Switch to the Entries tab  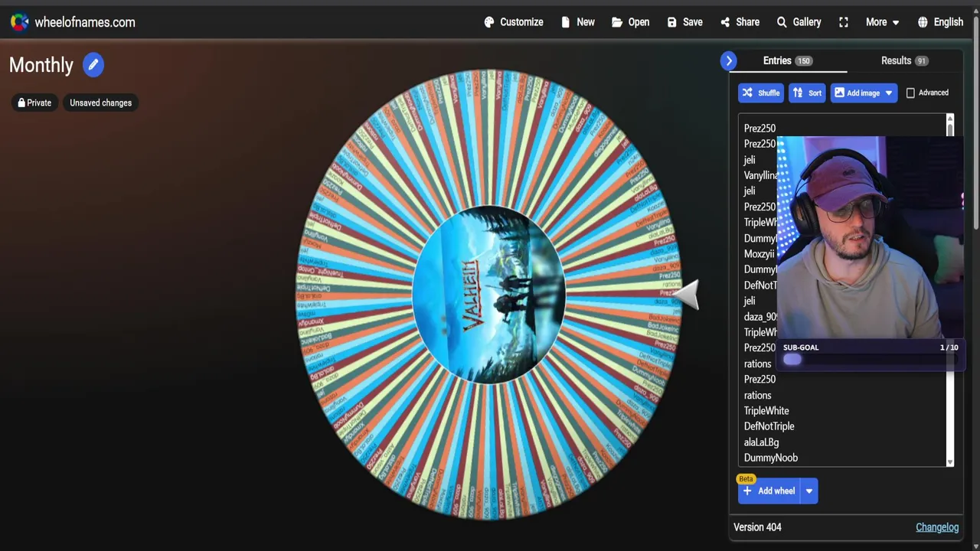click(787, 60)
